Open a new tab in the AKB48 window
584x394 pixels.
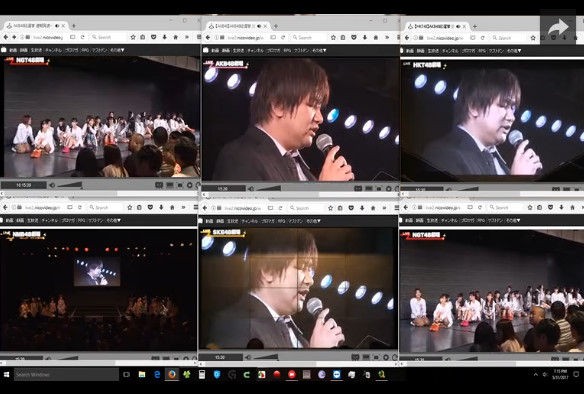point(276,26)
